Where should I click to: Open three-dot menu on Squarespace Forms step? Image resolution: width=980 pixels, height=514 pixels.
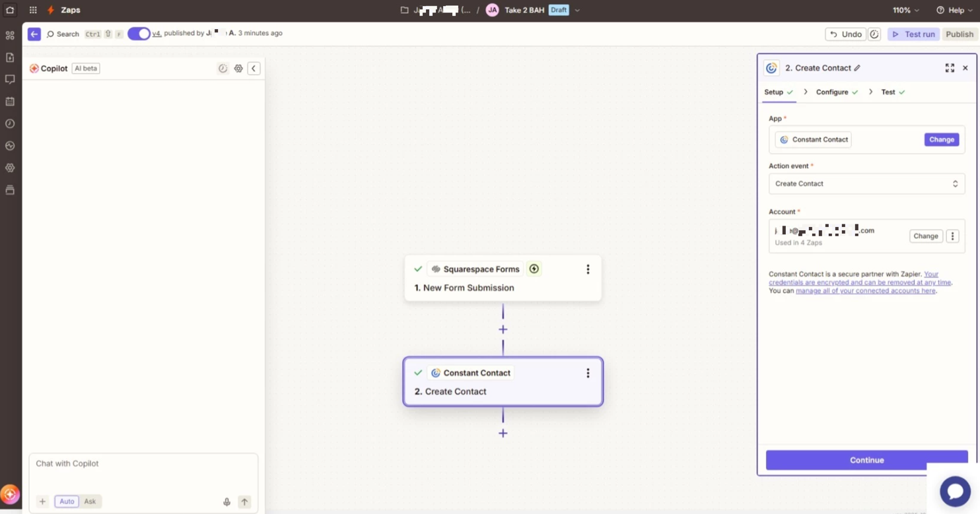(x=588, y=269)
